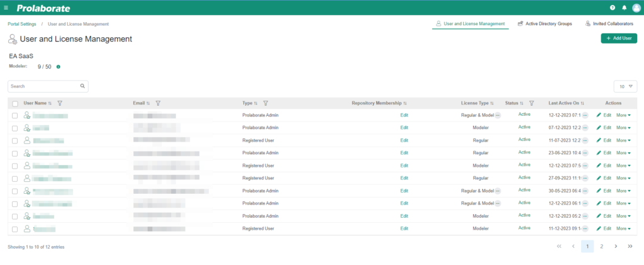Edit repository membership in row 12-12-2023 07:1
The height and width of the screenshot is (265, 644).
(404, 115)
